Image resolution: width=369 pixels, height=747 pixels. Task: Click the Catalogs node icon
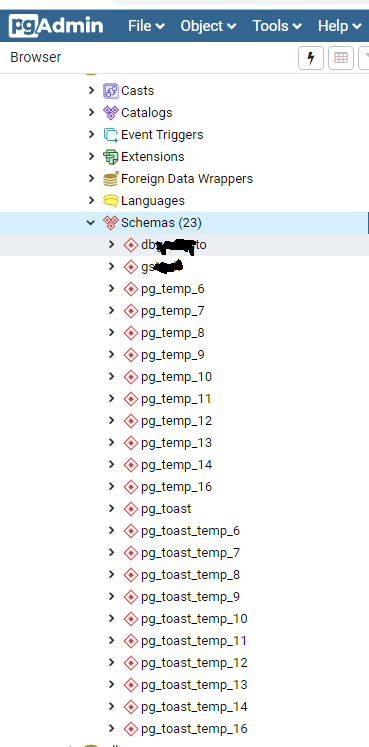click(110, 112)
